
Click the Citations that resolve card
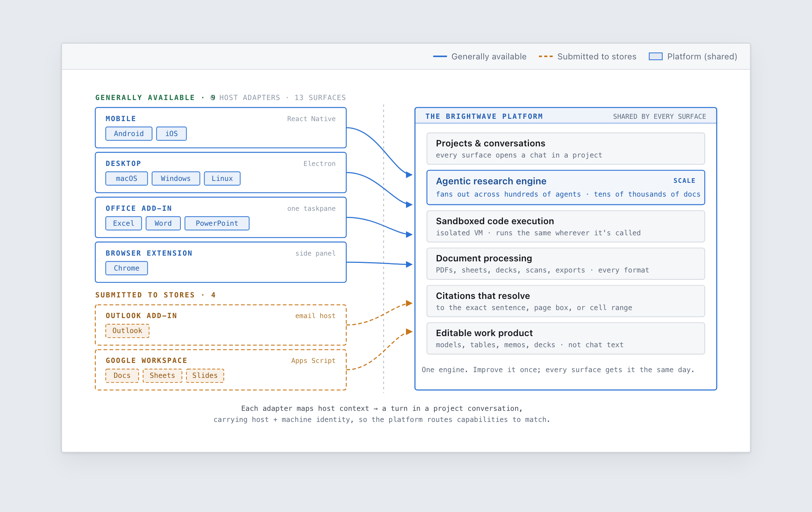pos(566,301)
